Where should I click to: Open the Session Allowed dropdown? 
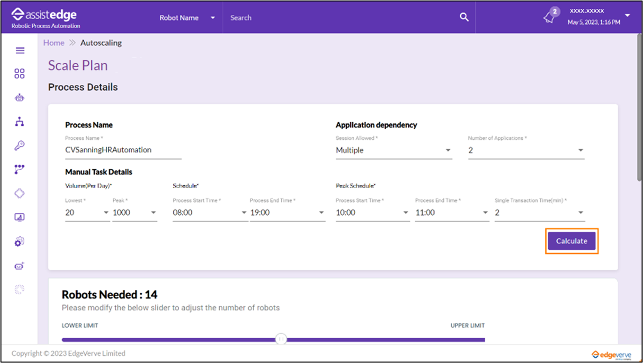394,151
